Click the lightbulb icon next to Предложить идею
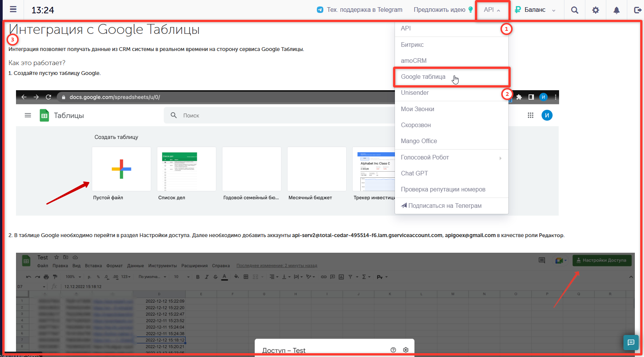Screen dimensions: 644x357 click(471, 10)
